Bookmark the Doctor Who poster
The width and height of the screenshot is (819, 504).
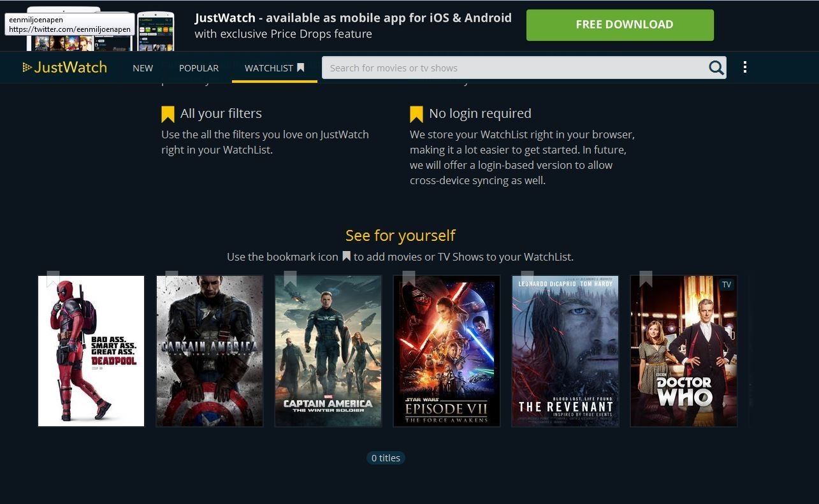click(646, 278)
